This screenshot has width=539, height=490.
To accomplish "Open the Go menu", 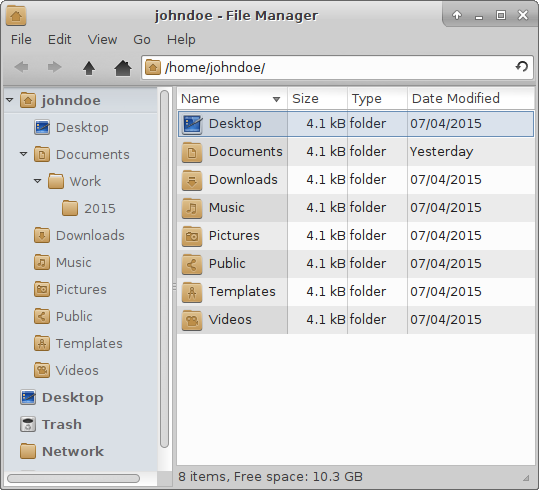I will coord(142,40).
